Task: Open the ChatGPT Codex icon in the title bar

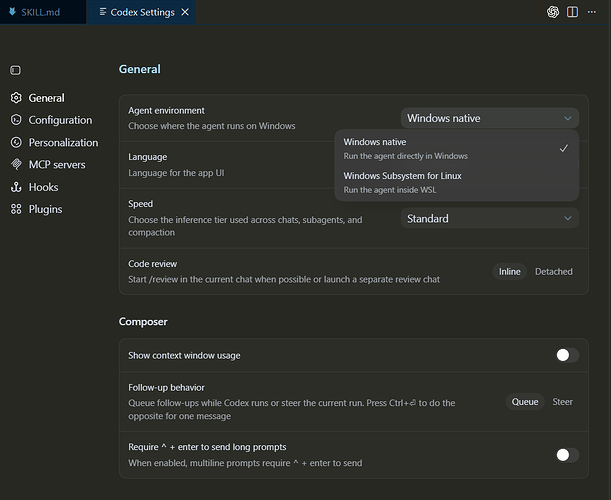Action: click(x=553, y=12)
